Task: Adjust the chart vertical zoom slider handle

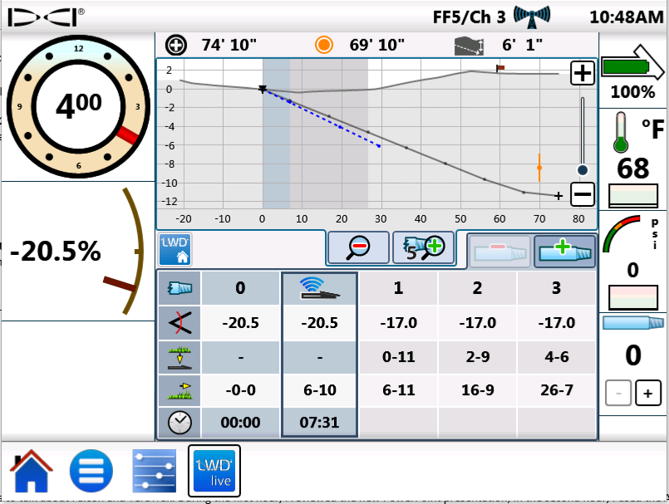Action: (582, 170)
